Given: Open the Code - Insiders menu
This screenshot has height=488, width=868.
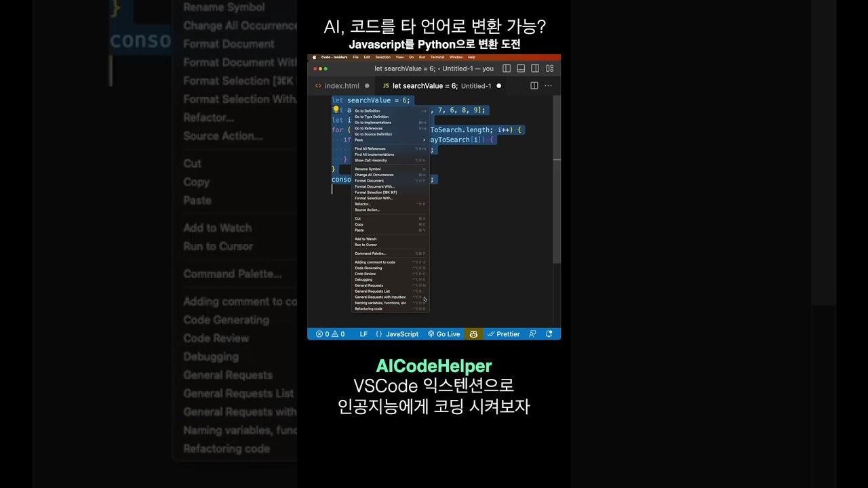Looking at the screenshot, I should 334,57.
